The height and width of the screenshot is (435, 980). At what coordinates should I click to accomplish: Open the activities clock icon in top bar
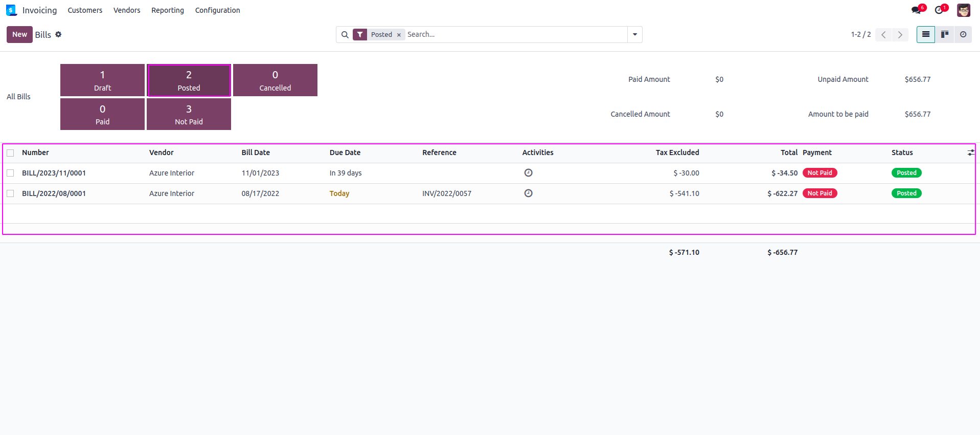(939, 10)
